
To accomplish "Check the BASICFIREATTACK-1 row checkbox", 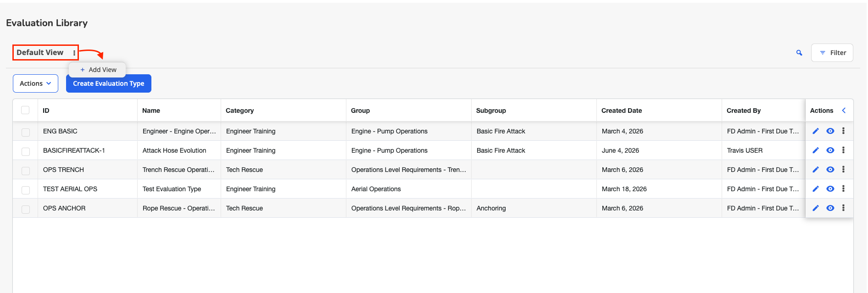I will click(26, 151).
